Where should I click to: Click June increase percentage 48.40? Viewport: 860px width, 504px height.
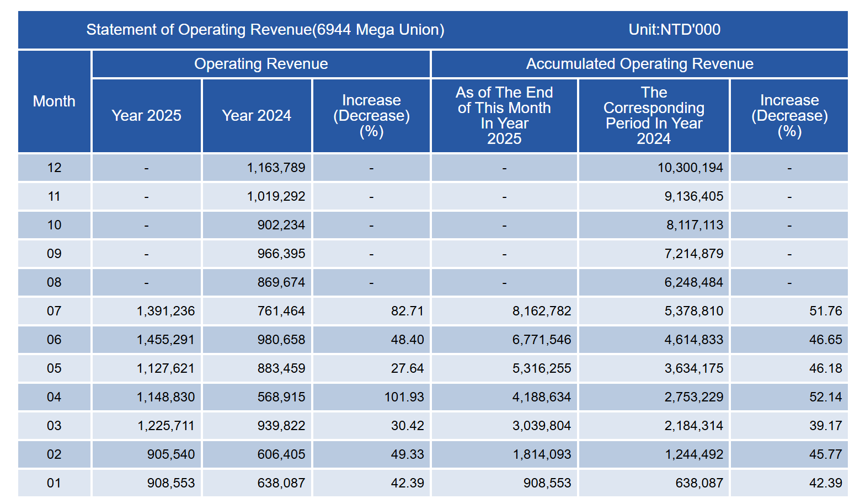coord(408,340)
